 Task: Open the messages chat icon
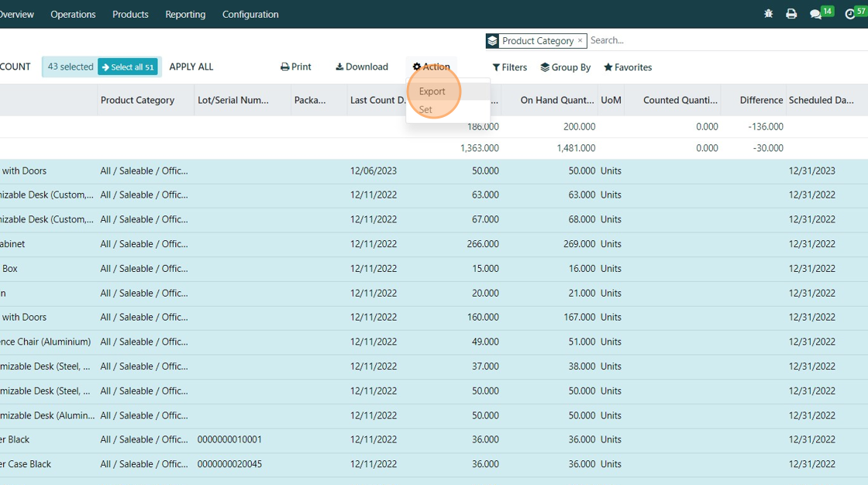click(x=815, y=14)
